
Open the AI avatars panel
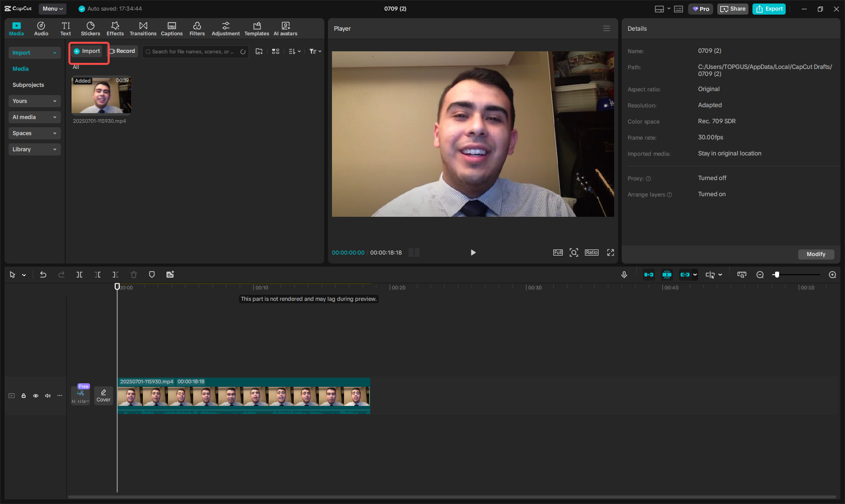click(x=285, y=28)
